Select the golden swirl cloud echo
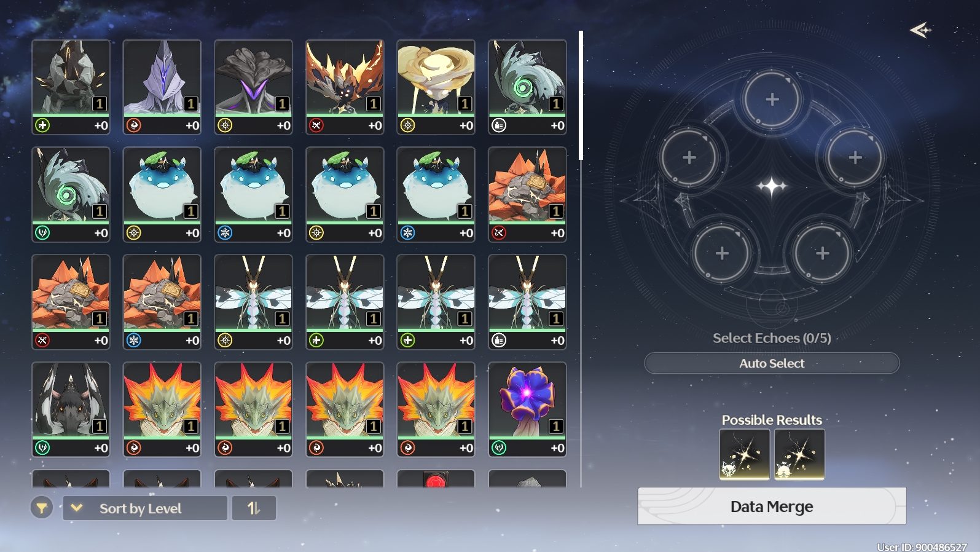Viewport: 980px width, 552px height. (436, 87)
